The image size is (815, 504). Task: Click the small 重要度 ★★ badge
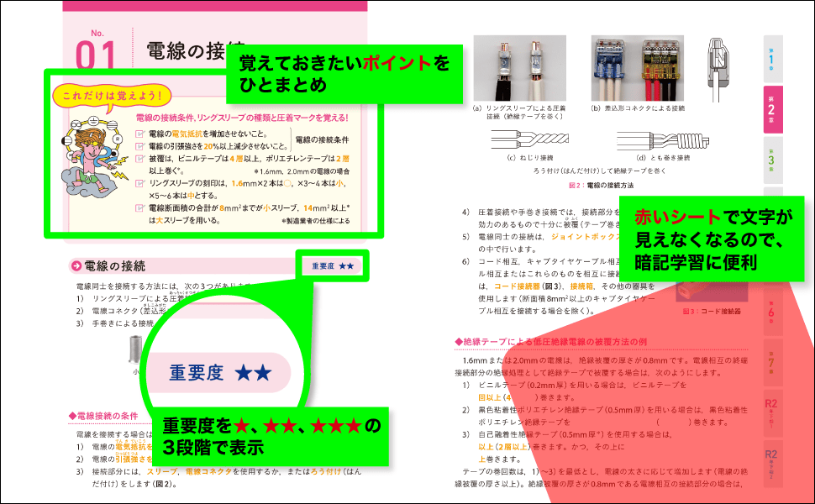[333, 266]
